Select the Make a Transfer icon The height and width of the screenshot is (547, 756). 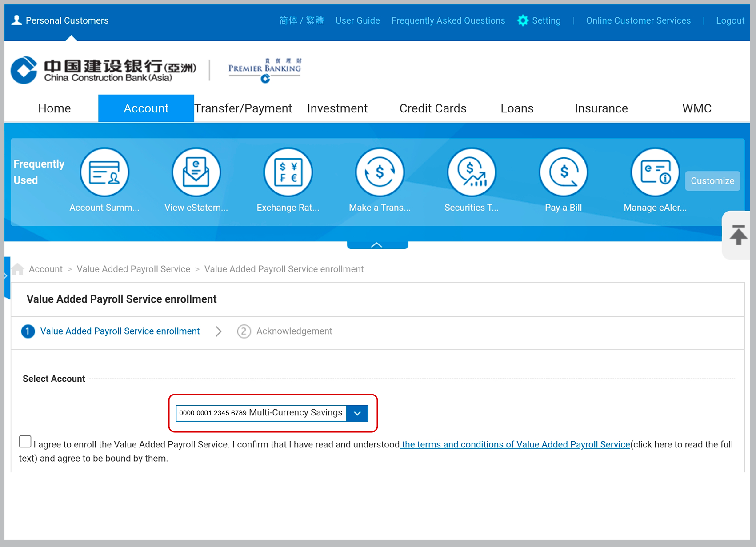pos(380,172)
